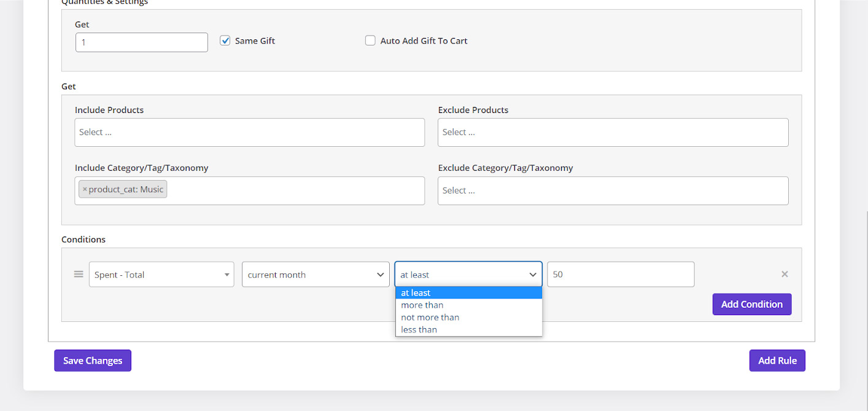Focus the Get quantity input field
Image resolution: width=868 pixels, height=411 pixels.
click(x=141, y=42)
